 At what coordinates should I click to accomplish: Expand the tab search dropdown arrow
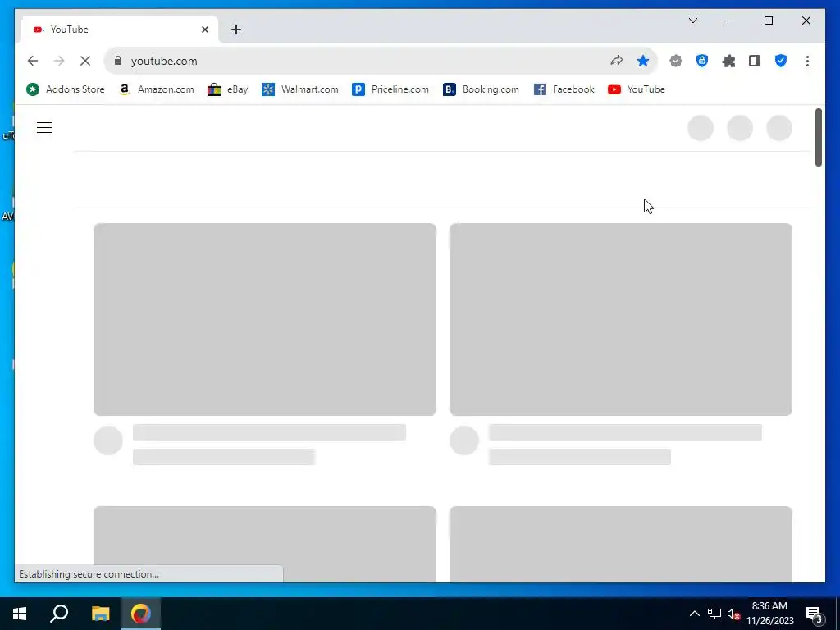pos(692,21)
